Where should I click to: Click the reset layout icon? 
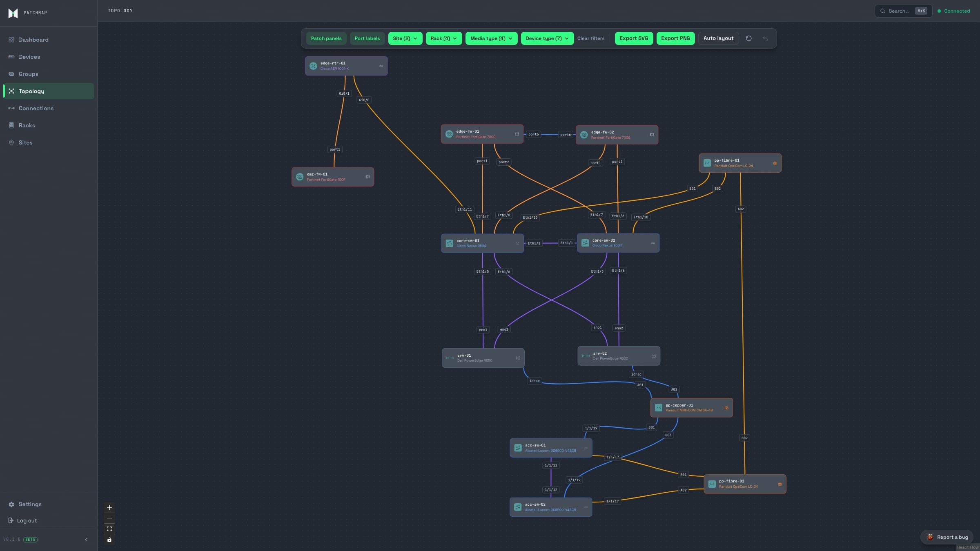coord(749,38)
